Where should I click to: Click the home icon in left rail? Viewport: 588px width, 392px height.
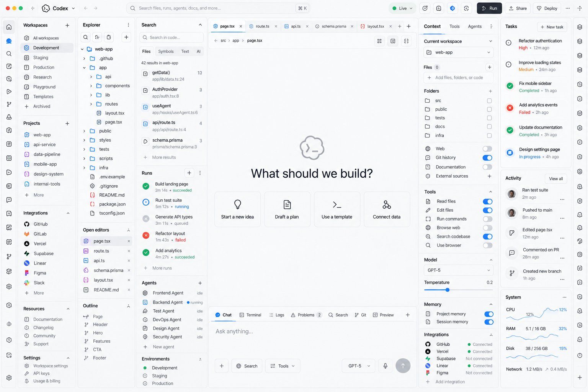coord(9,27)
